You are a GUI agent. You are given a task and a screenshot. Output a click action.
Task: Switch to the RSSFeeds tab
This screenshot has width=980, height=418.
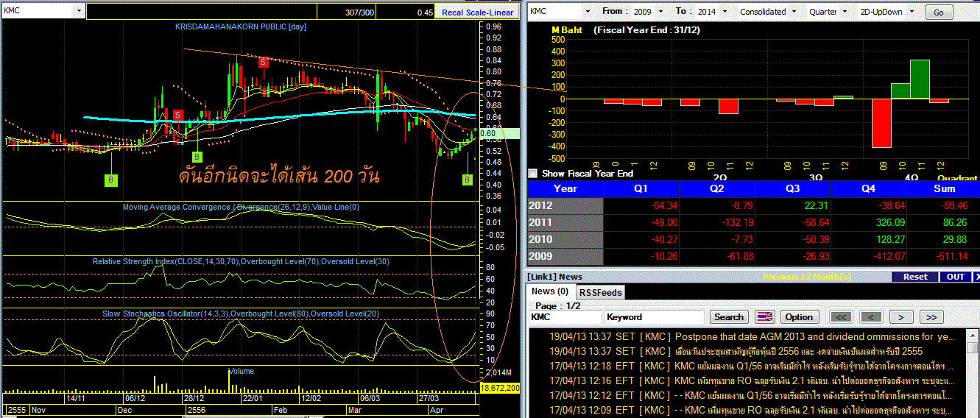(600, 292)
